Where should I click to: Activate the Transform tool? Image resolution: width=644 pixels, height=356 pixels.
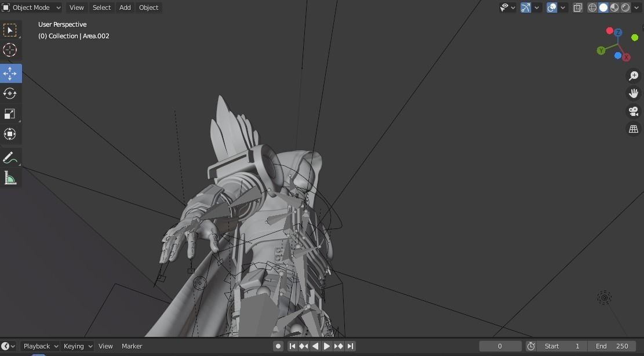[10, 134]
